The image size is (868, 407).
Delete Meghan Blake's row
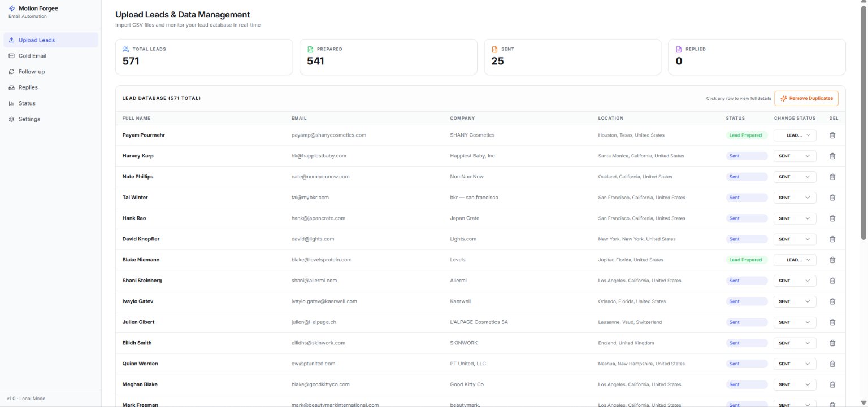pyautogui.click(x=832, y=384)
